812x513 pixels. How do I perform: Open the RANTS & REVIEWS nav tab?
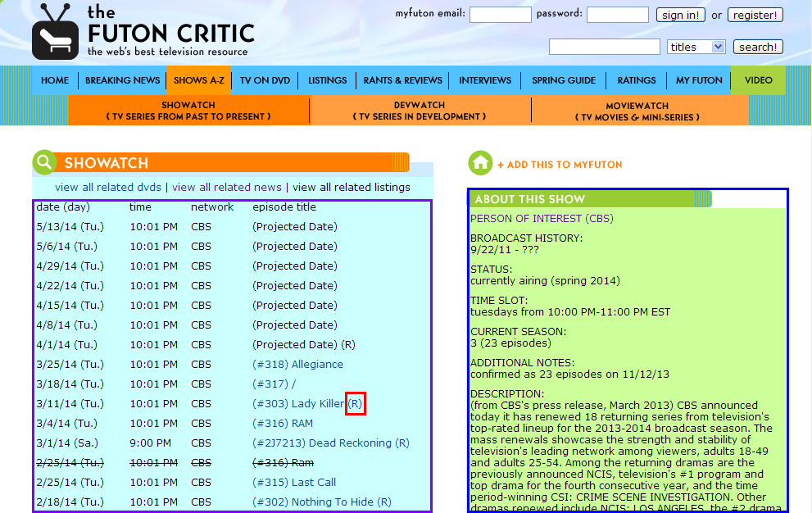402,80
